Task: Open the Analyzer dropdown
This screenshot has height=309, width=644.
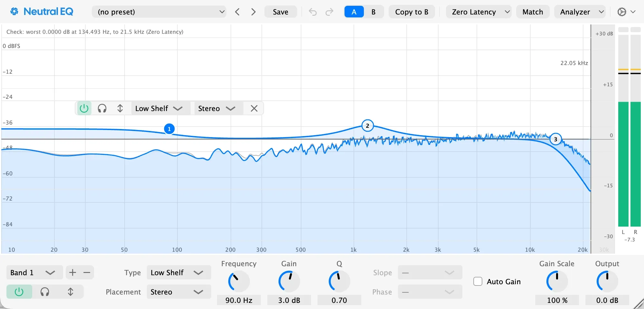Action: point(580,12)
